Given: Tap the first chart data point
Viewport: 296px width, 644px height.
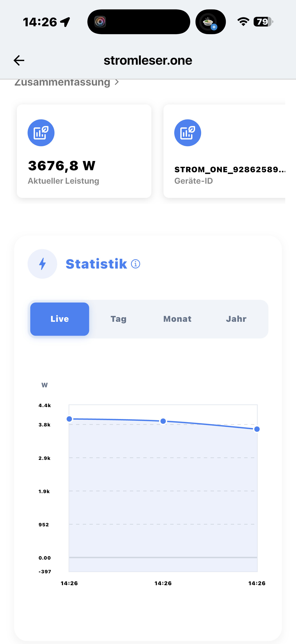Looking at the screenshot, I should [69, 419].
